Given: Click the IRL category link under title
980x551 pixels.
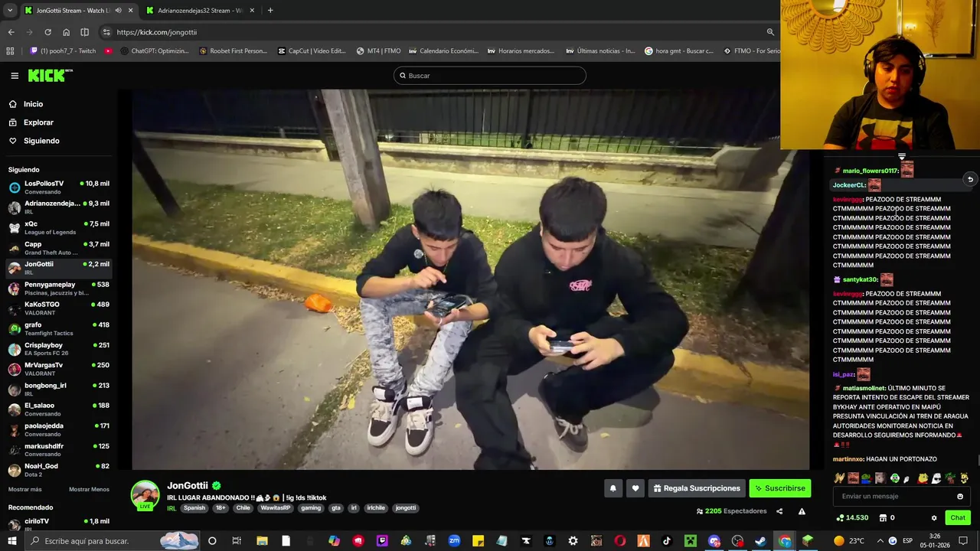Looking at the screenshot, I should (171, 508).
